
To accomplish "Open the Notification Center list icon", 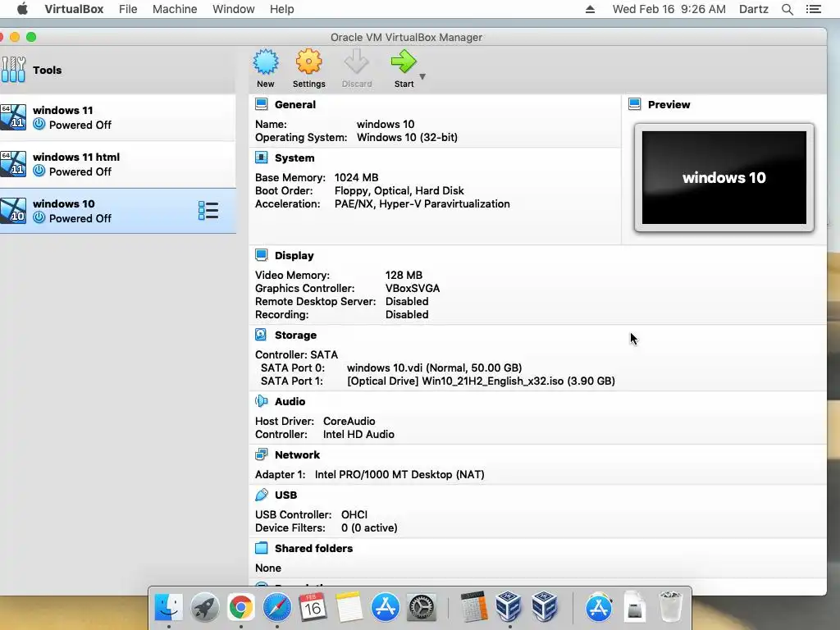I will coord(814,9).
